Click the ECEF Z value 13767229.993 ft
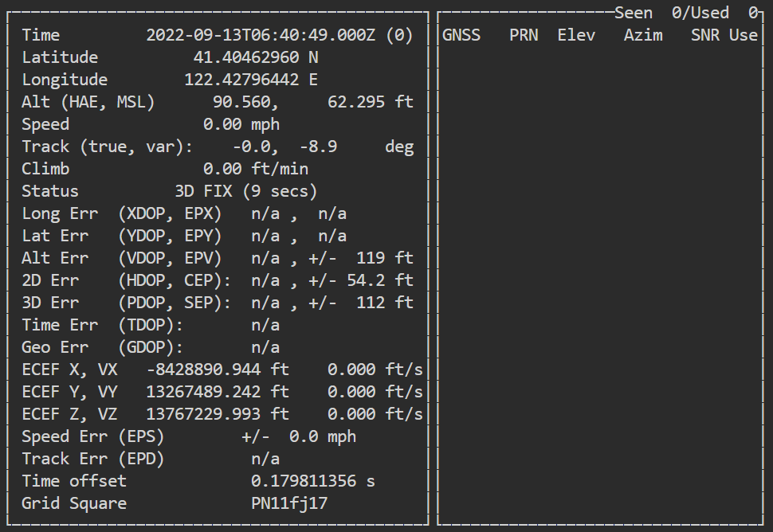 pos(218,414)
